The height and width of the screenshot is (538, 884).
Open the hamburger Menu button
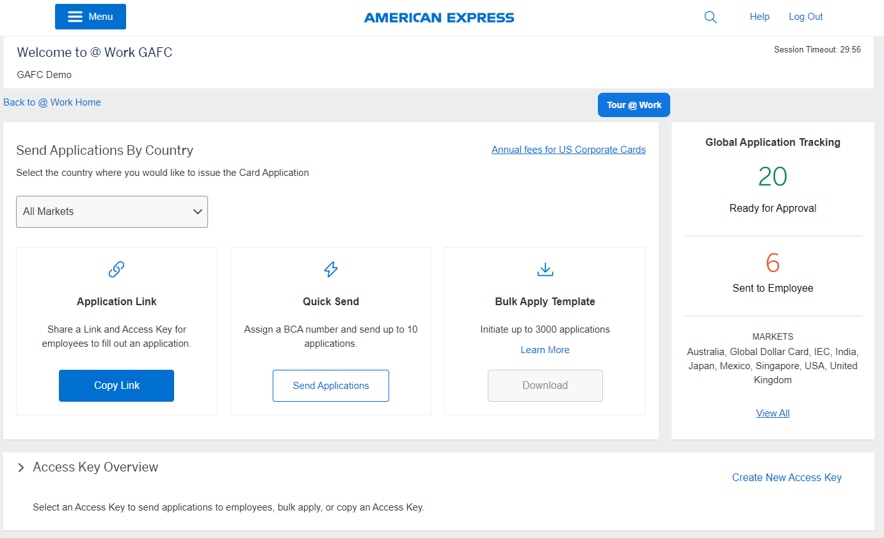90,17
